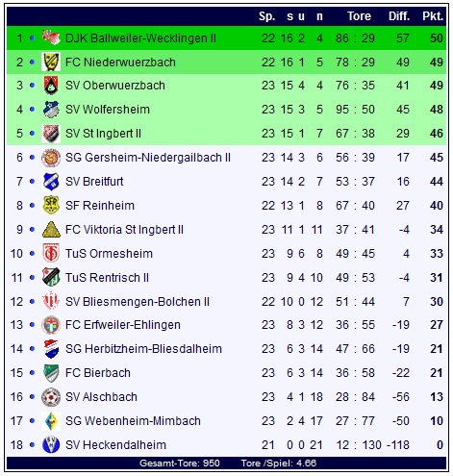Viewport: 453px width, 476px height.
Task: Click the blue dot beside rank 6
Action: point(32,158)
